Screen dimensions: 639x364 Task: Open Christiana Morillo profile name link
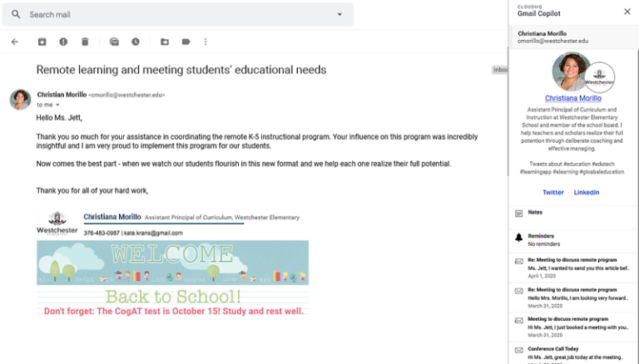(x=573, y=98)
